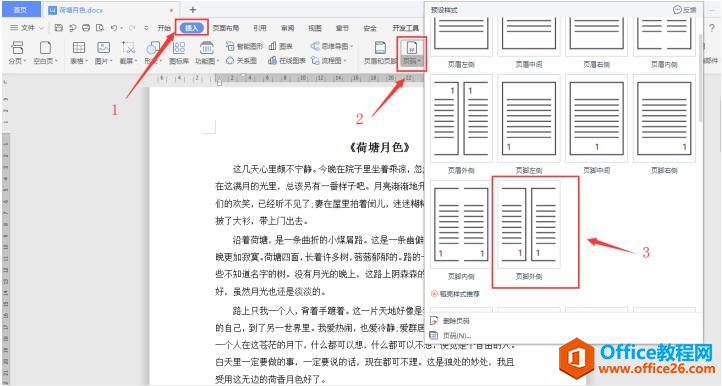This screenshot has height=386, width=722.
Task: Click the Print Preview icon
Action: [100, 28]
